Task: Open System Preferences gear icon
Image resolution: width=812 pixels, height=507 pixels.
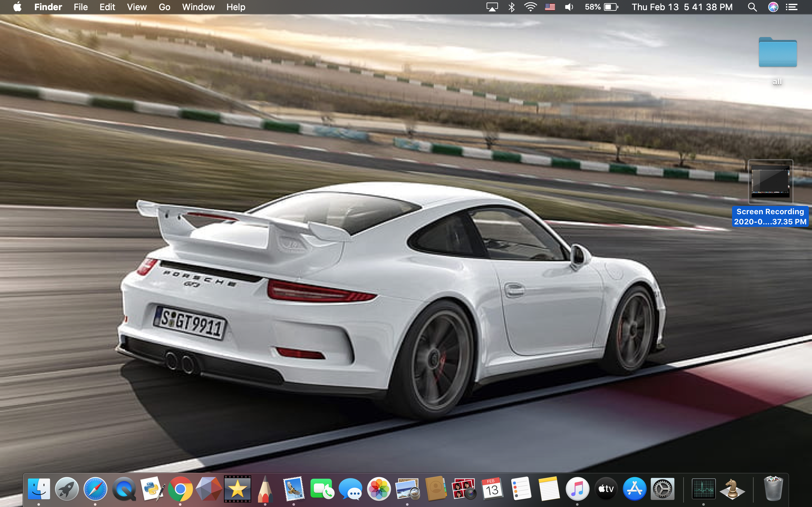Action: (662, 489)
